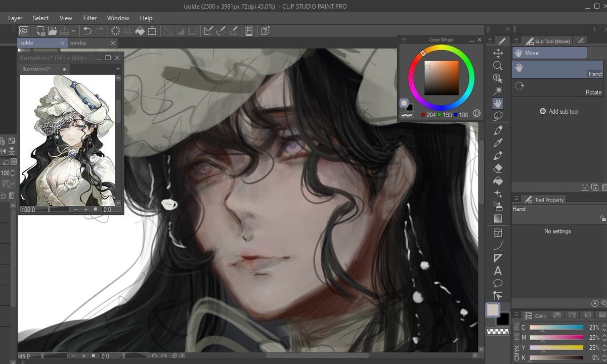
Task: Select the Rotate sub tool
Action: coord(557,88)
